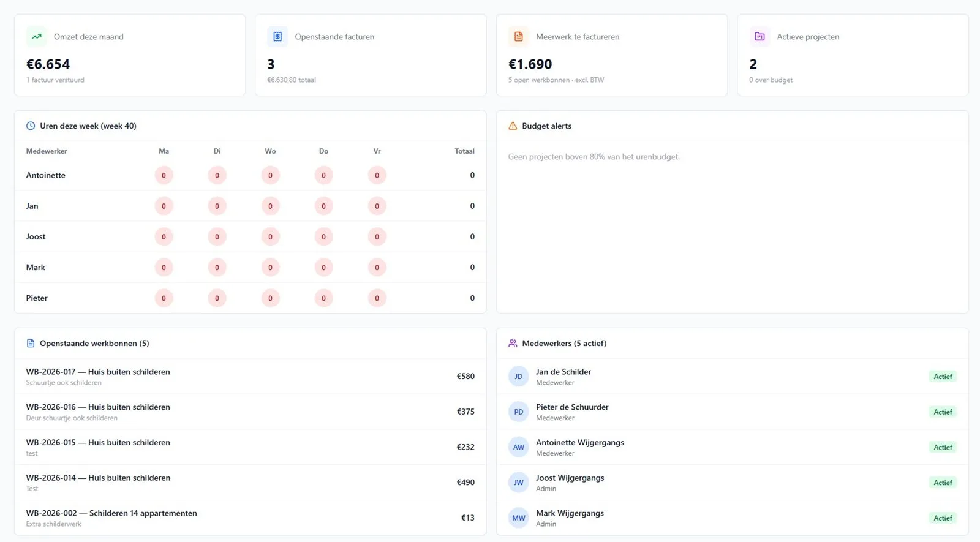This screenshot has width=980, height=542.
Task: Open werkbon WB-2026-002 Schilderen 14 appartementen
Action: (250, 518)
